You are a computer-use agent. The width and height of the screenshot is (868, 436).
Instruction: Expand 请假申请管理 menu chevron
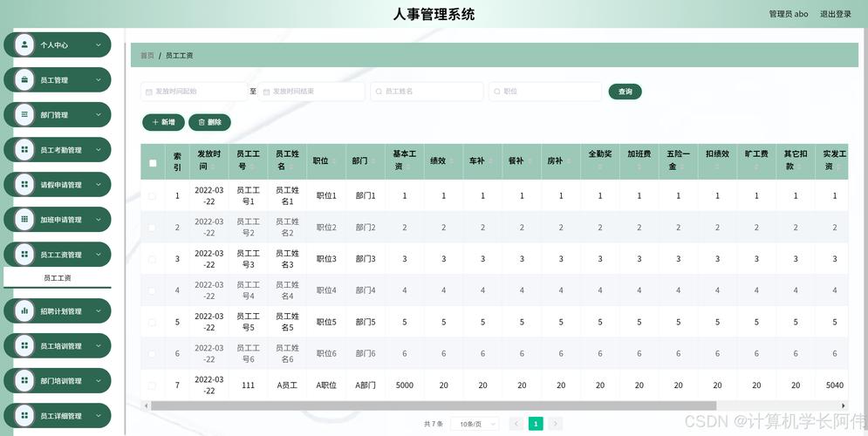click(99, 184)
